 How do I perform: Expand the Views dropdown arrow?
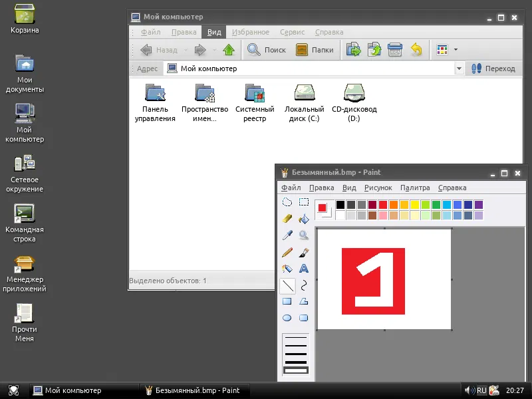pyautogui.click(x=456, y=49)
